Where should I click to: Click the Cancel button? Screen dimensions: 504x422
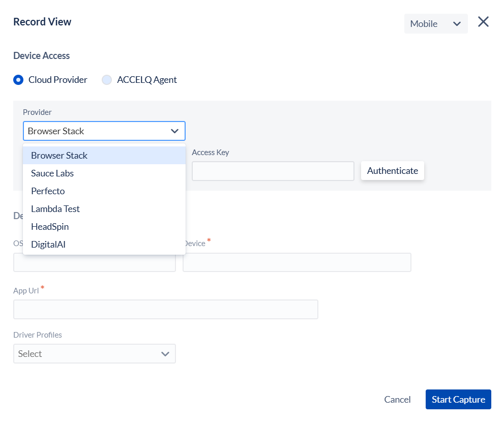click(397, 399)
